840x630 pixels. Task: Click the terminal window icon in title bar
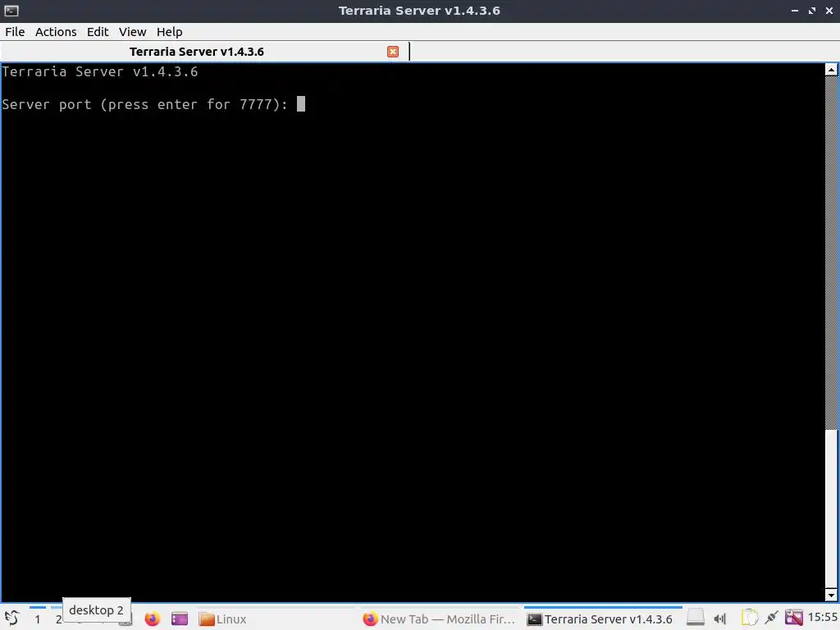(11, 11)
